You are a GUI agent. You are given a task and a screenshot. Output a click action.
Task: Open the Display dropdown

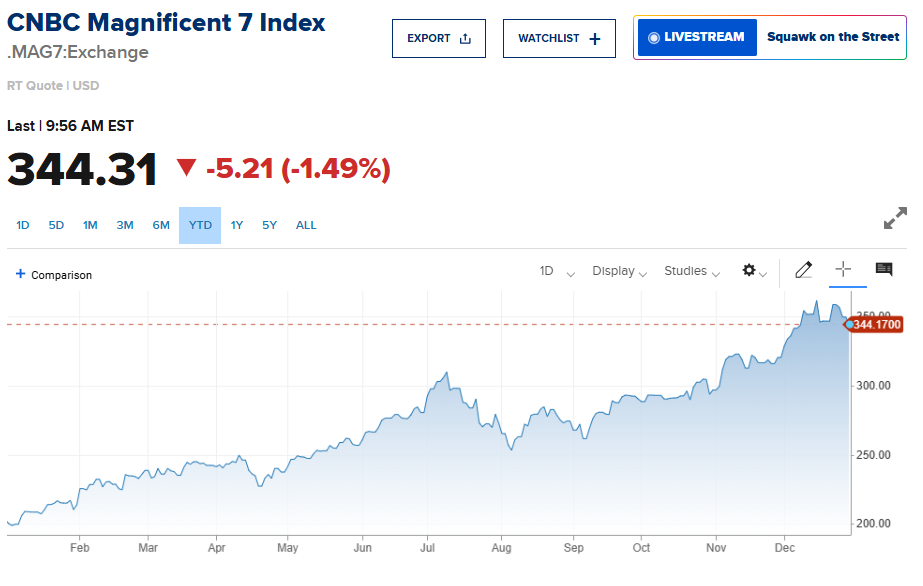(619, 272)
